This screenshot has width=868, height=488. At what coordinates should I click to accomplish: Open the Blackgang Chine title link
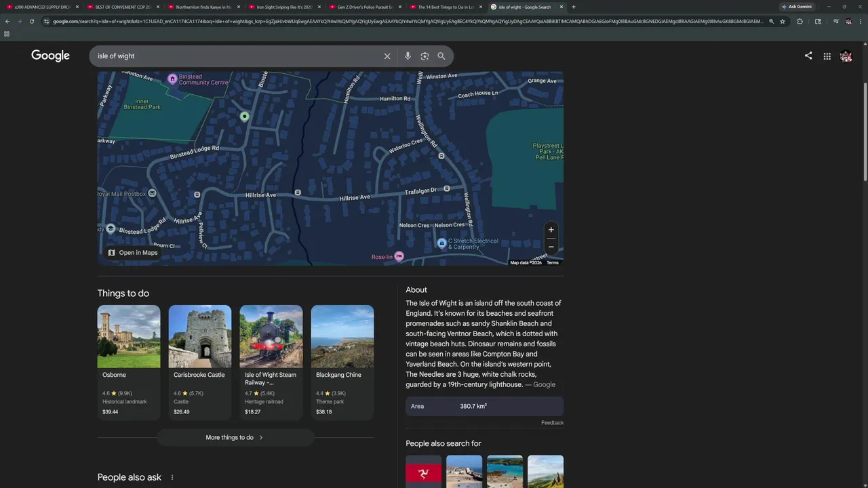tap(338, 375)
